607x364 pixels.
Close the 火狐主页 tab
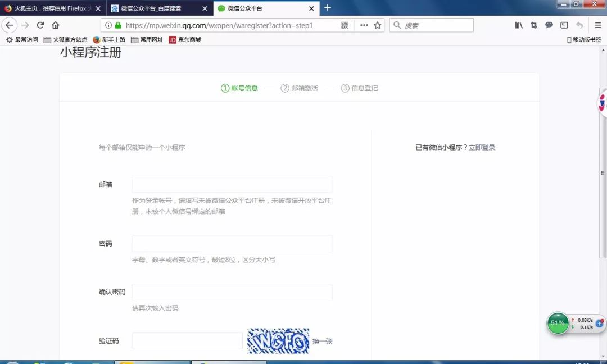98,8
